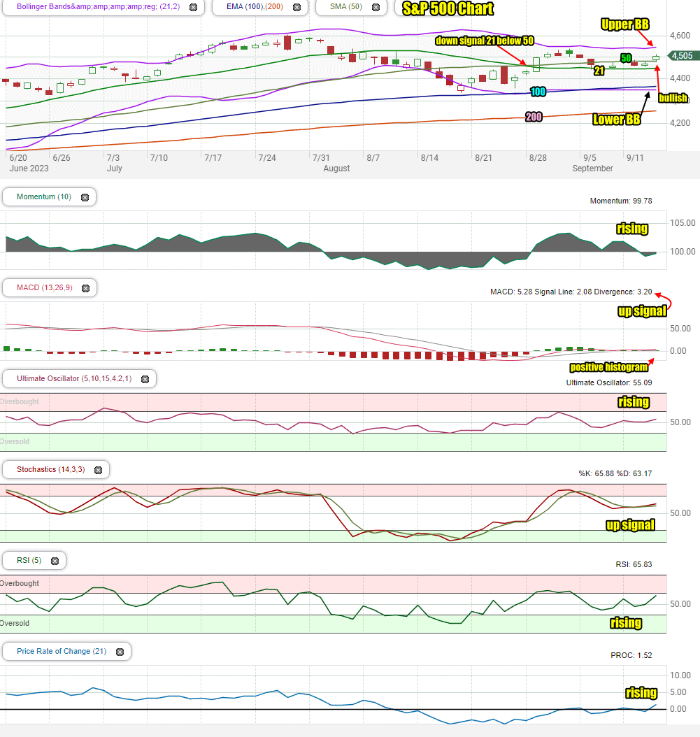Open the Momentum (10) indicator label

[44, 197]
